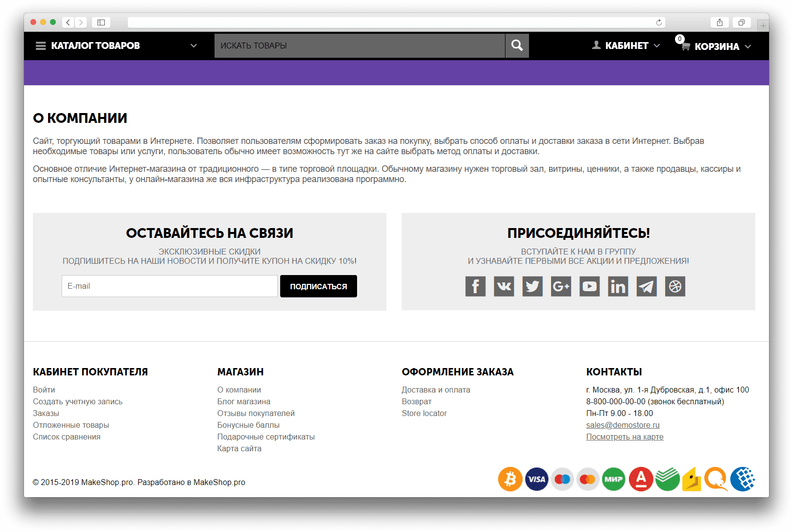The image size is (793, 532).
Task: Click the Alfa-Bank payment icon
Action: [641, 479]
